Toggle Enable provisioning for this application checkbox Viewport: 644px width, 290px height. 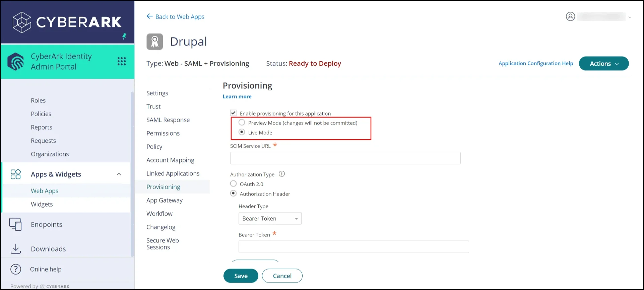234,113
